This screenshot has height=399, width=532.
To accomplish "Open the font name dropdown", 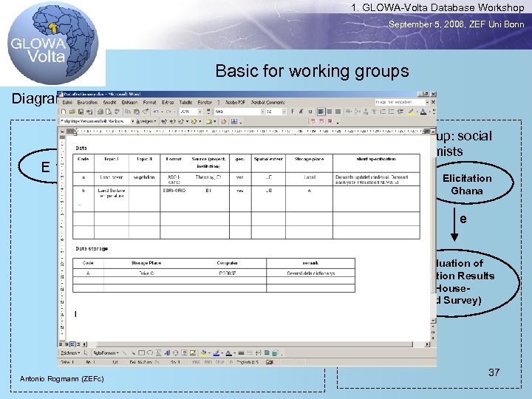I will [x=262, y=112].
